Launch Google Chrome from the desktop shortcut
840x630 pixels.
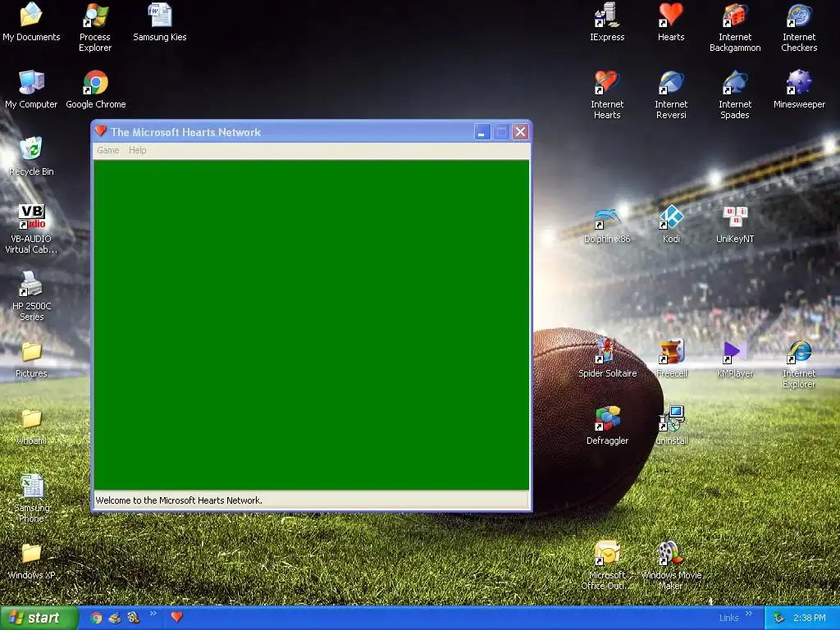coord(95,89)
